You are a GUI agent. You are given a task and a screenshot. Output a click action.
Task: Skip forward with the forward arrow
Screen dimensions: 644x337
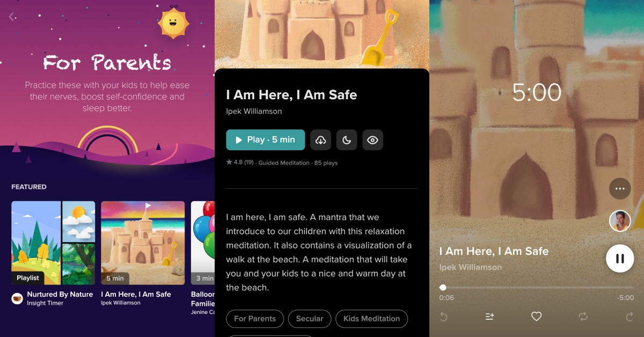tap(630, 317)
